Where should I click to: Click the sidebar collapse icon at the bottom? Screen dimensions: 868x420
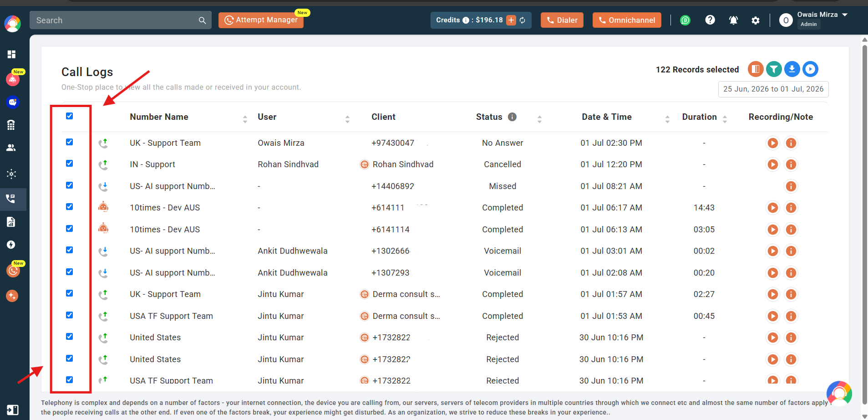[13, 410]
